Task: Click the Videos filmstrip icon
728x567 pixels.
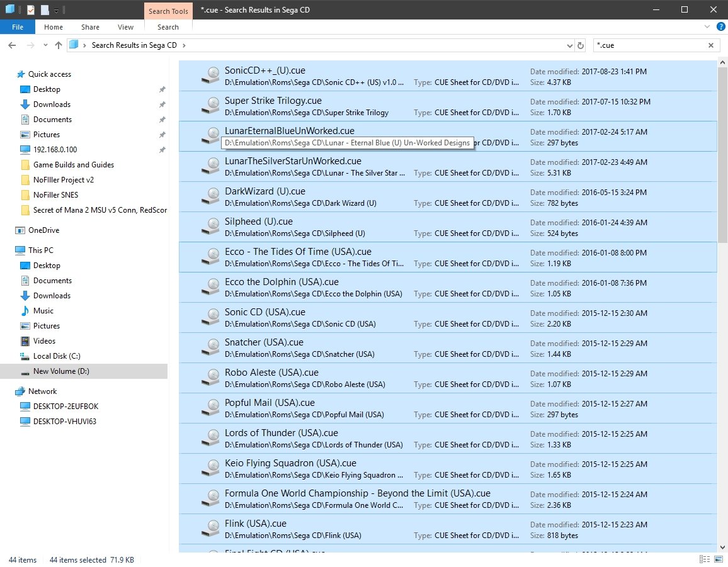Action: click(x=25, y=341)
